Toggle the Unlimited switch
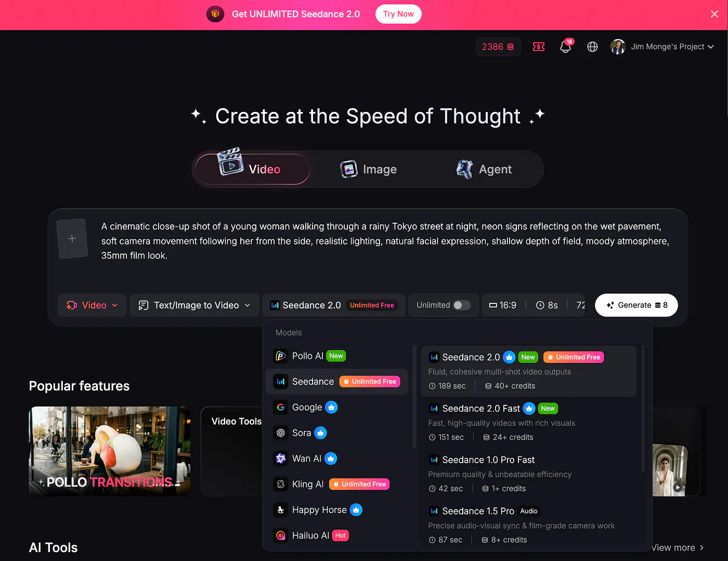728x561 pixels. click(462, 305)
